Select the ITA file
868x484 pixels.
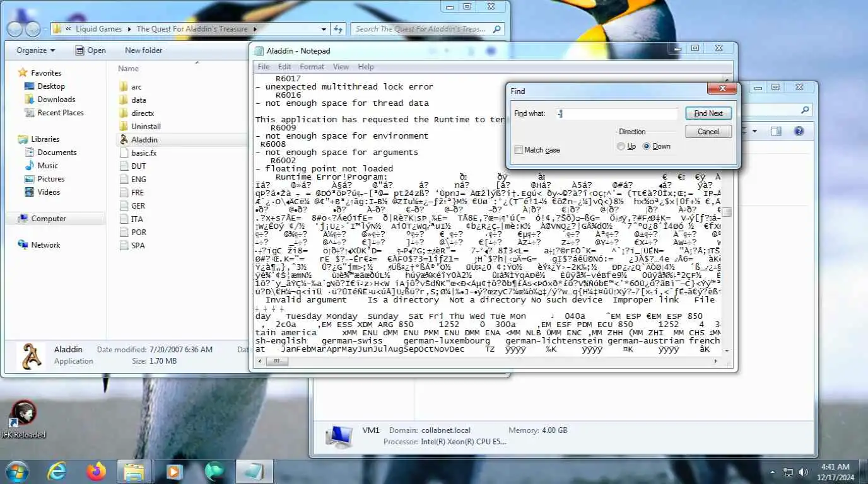coord(137,219)
